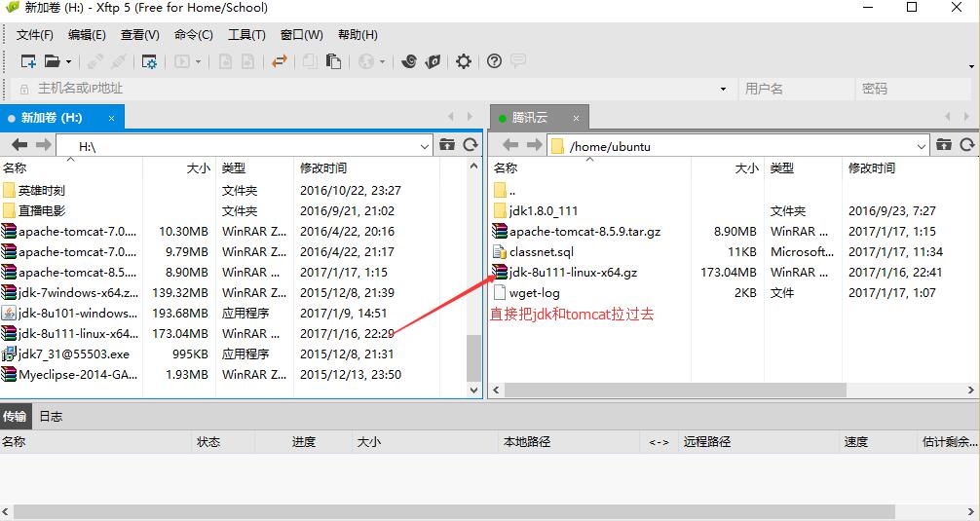Select remote classnet.sql file
Screen dimensions: 980x521
pyautogui.click(x=542, y=252)
